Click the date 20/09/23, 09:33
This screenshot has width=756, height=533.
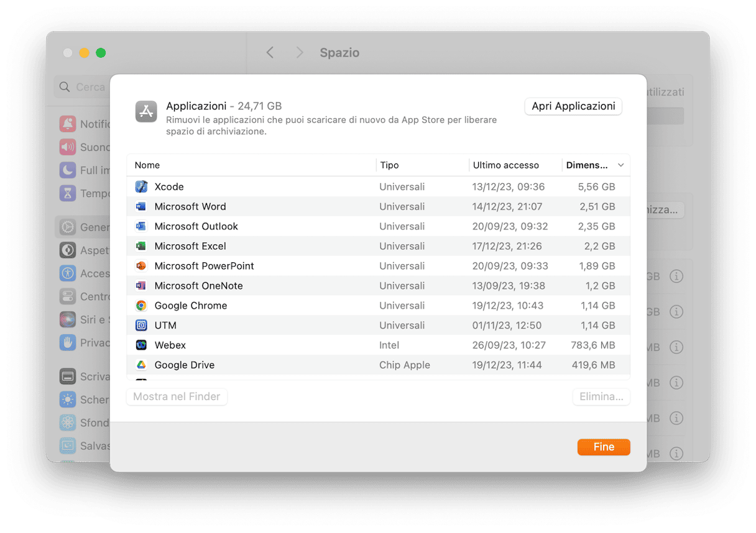tap(510, 266)
